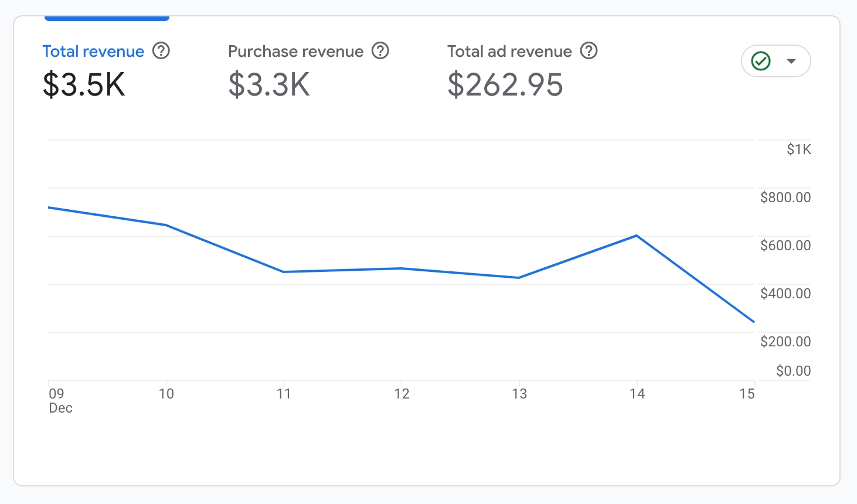The height and width of the screenshot is (504, 857).
Task: Select the line's data point at Dec 11
Action: tap(284, 272)
